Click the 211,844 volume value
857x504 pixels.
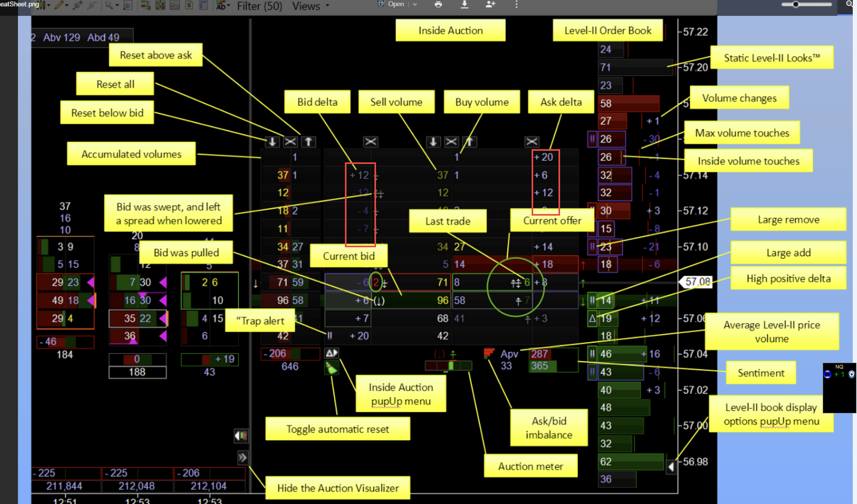(x=64, y=486)
